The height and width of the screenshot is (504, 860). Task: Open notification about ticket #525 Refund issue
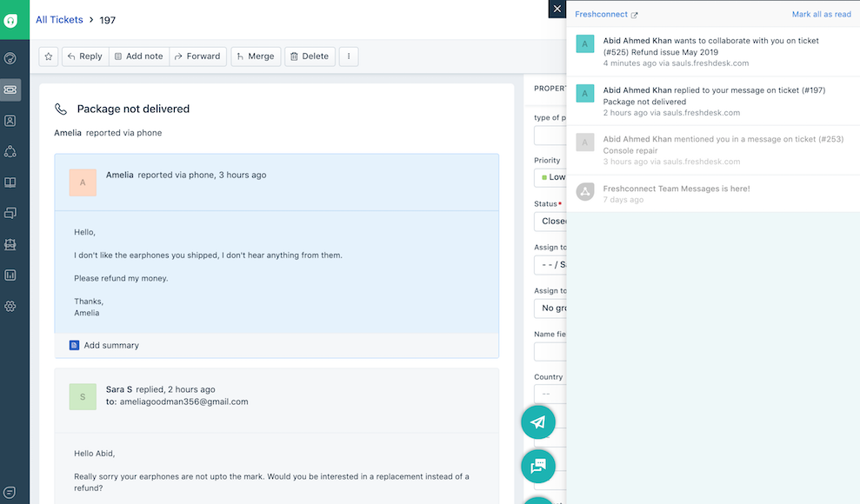click(x=713, y=51)
